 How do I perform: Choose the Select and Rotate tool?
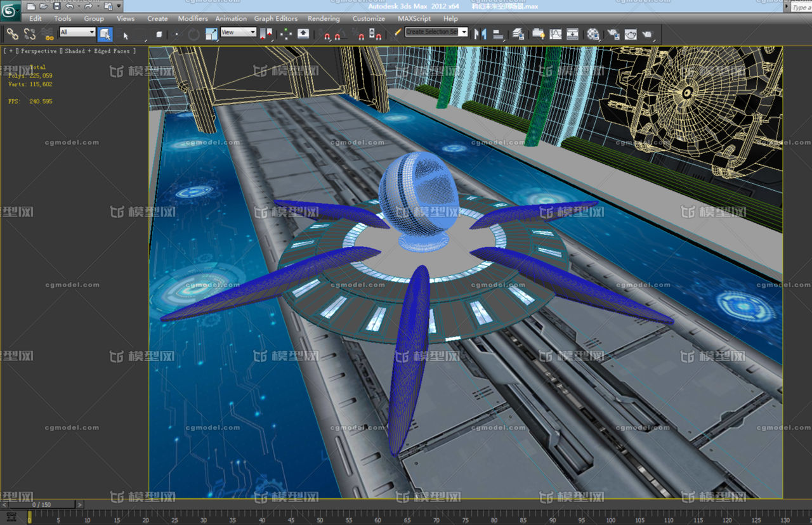tap(193, 34)
